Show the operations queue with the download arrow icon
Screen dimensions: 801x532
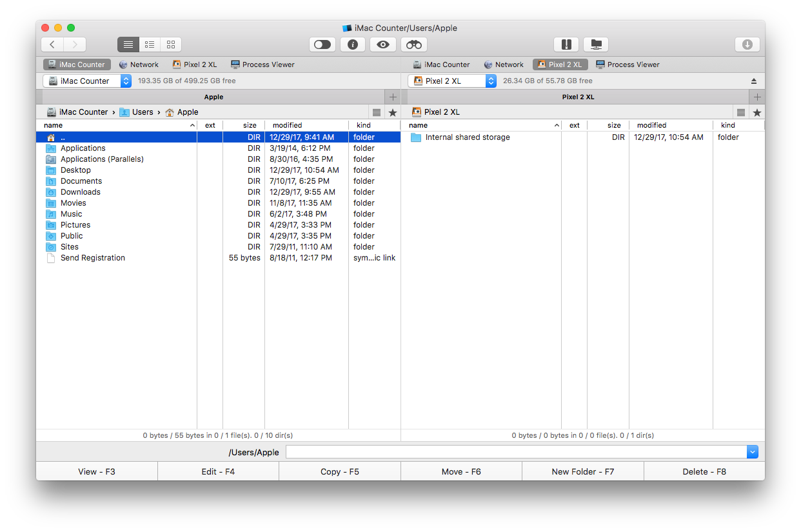click(747, 44)
